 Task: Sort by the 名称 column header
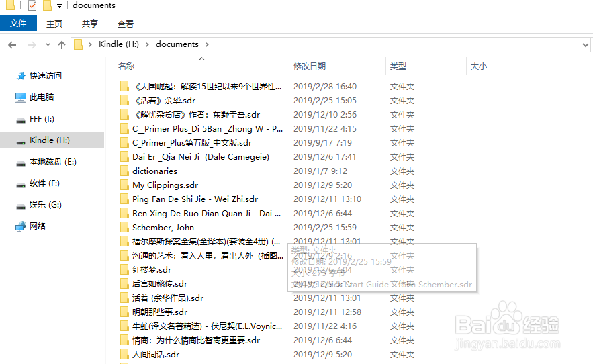[126, 66]
